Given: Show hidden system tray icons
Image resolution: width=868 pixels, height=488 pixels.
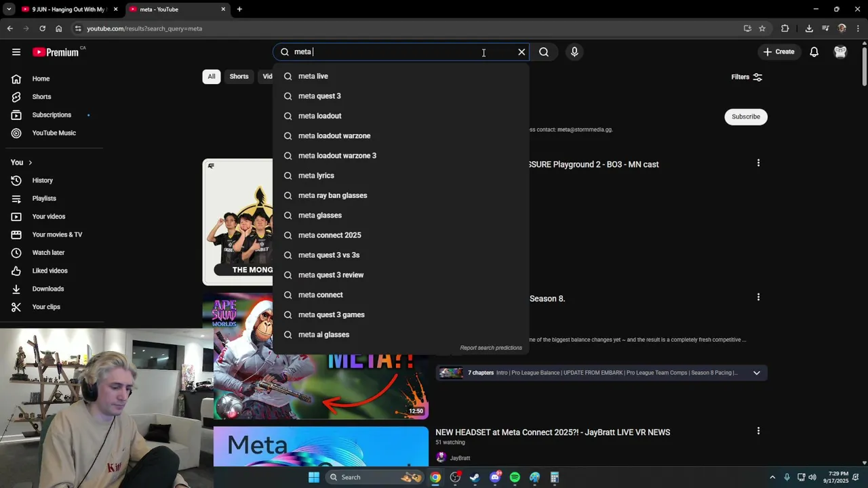Looking at the screenshot, I should tap(772, 477).
